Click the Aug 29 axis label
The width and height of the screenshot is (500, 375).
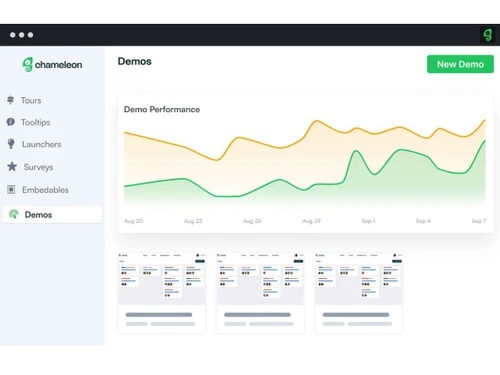tap(311, 221)
